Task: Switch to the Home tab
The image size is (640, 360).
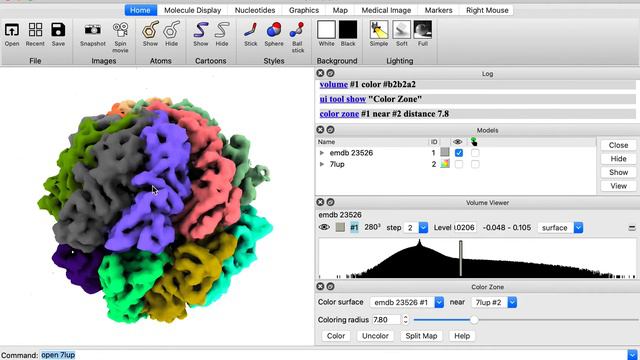Action: pyautogui.click(x=140, y=10)
